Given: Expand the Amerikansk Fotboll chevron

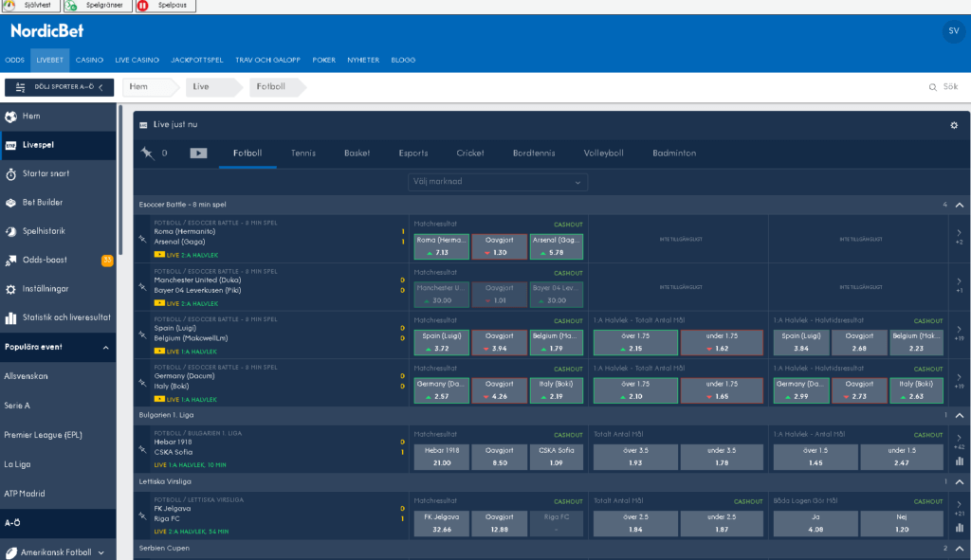Looking at the screenshot, I should pyautogui.click(x=101, y=552).
